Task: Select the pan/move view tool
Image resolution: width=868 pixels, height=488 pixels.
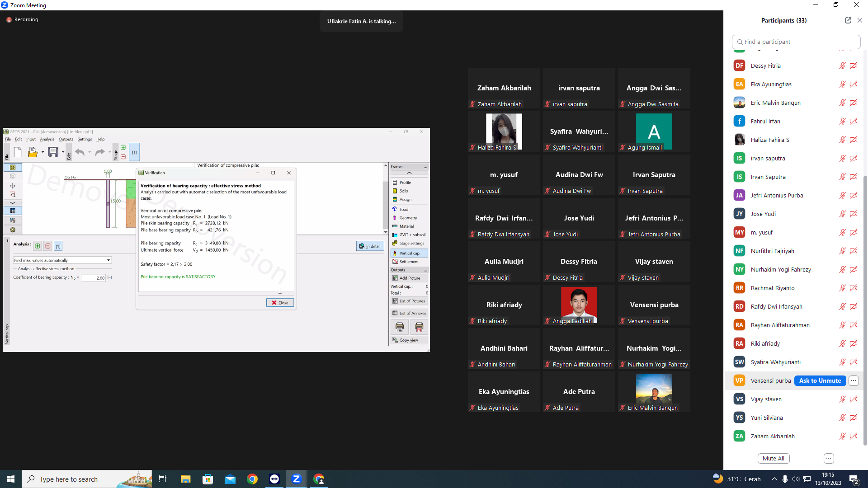Action: point(13,186)
